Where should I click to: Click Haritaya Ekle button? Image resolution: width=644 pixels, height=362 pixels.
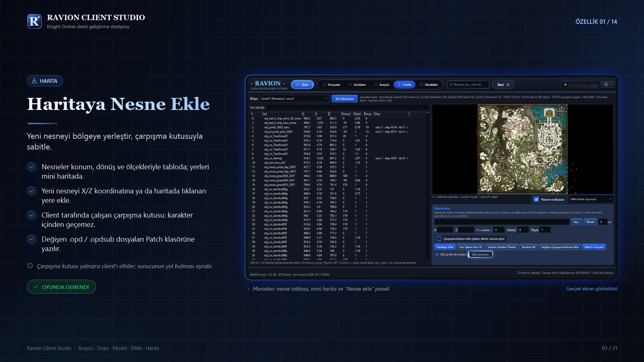[445, 247]
